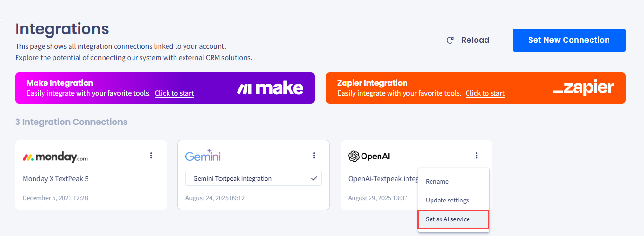Click the Gemini logo
The height and width of the screenshot is (236, 644).
coord(203,156)
